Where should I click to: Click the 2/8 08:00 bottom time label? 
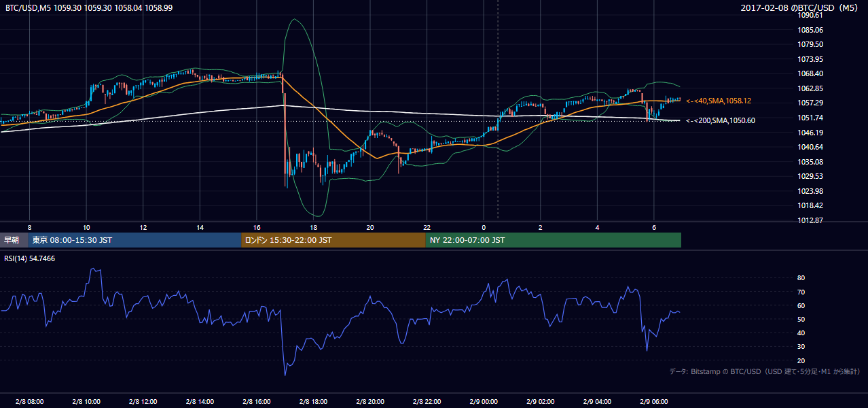29,401
